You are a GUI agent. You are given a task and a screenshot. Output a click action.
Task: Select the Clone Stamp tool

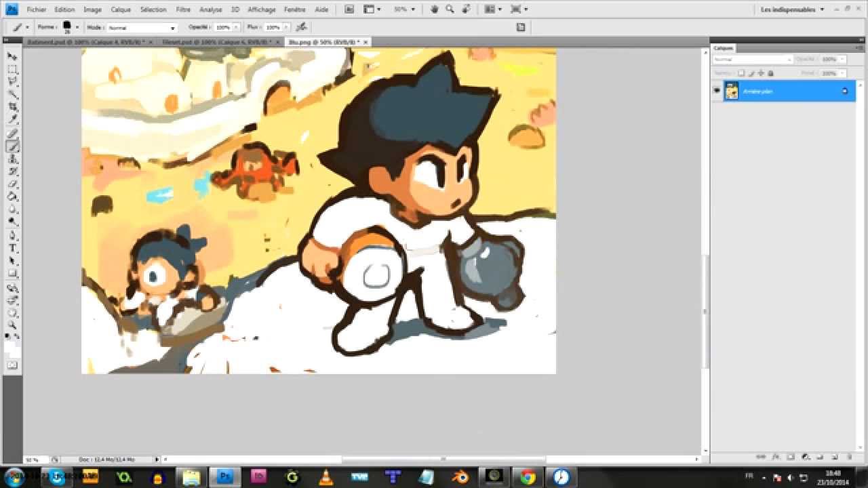pyautogui.click(x=12, y=159)
